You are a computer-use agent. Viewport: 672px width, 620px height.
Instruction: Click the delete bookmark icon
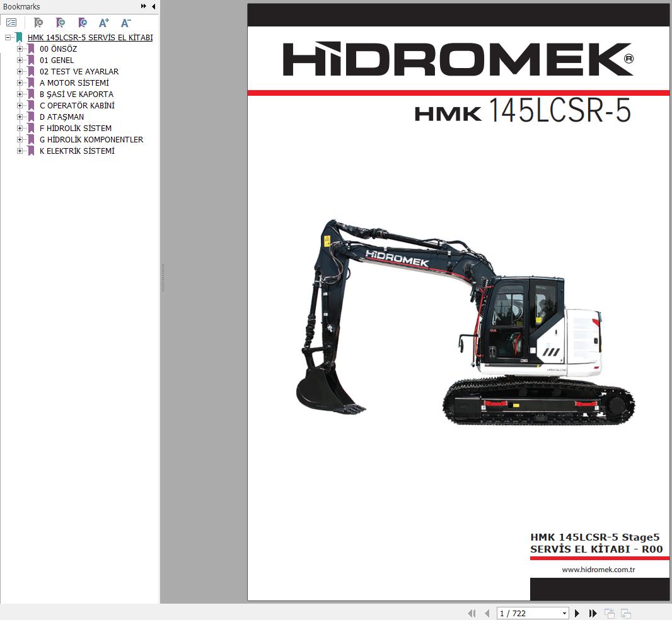(38, 23)
